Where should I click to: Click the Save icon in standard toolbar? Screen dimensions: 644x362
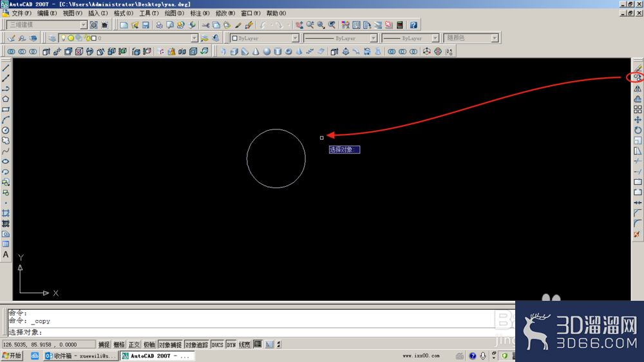click(x=146, y=25)
